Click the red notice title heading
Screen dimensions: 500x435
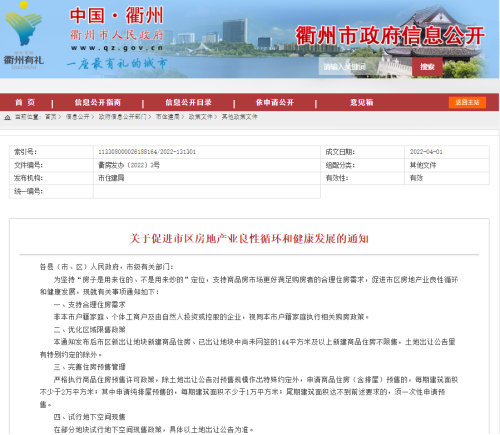pyautogui.click(x=249, y=239)
